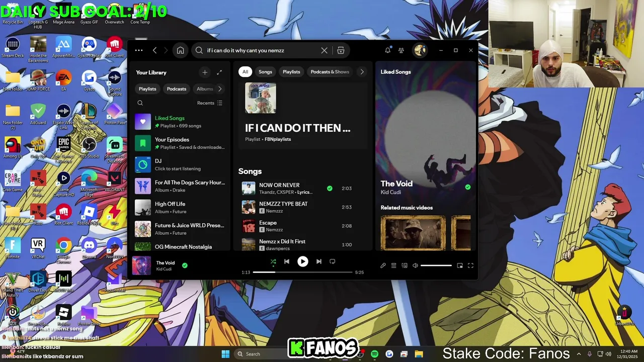This screenshot has width=644, height=362.
Task: Open Windows taskbar Search box
Action: pos(259,354)
